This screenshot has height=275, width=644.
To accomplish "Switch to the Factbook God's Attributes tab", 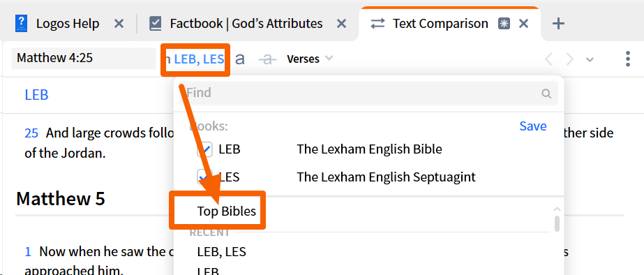I will tap(248, 24).
